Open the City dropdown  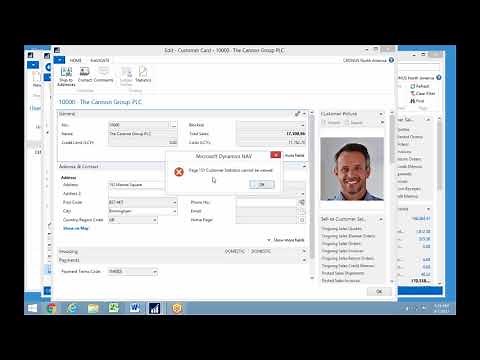point(174,211)
